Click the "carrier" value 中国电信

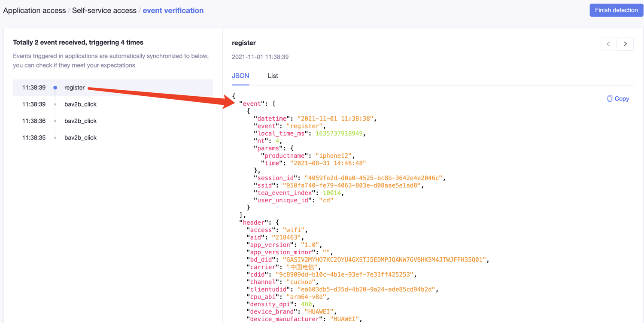(302, 267)
